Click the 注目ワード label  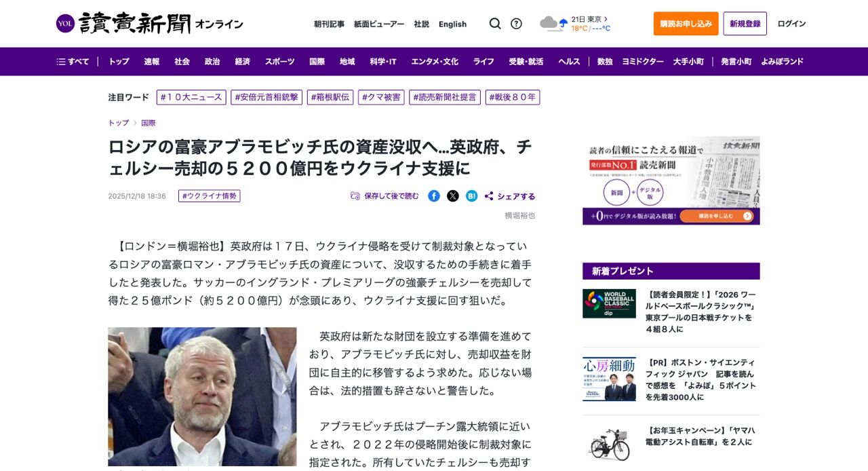coord(128,97)
